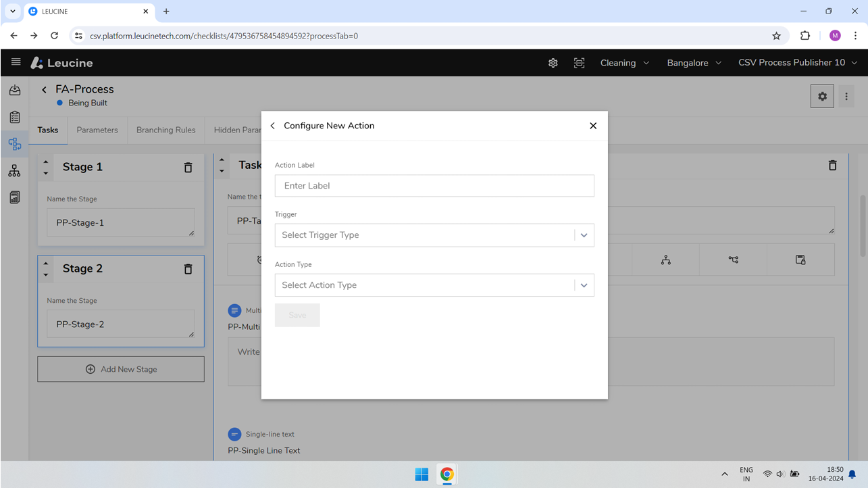The height and width of the screenshot is (488, 868).
Task: Open the settings gear in the top bar
Action: (553, 62)
